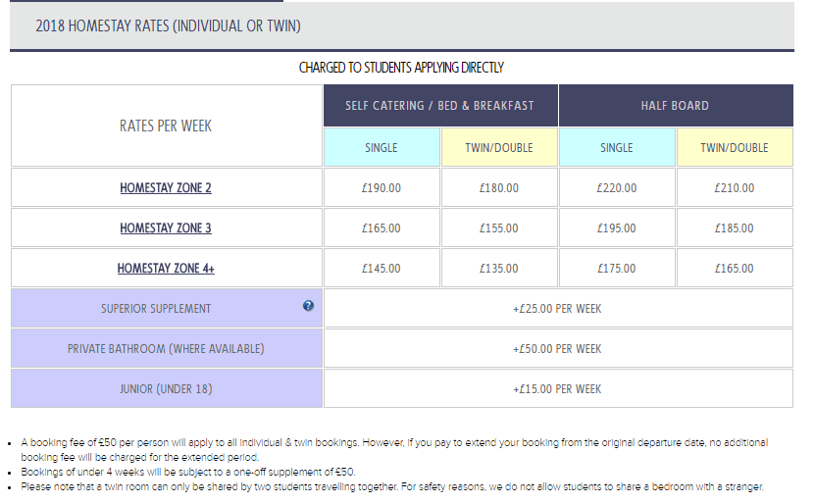The height and width of the screenshot is (504, 815).
Task: Click the Superior Supplement row label
Action: pyautogui.click(x=156, y=309)
